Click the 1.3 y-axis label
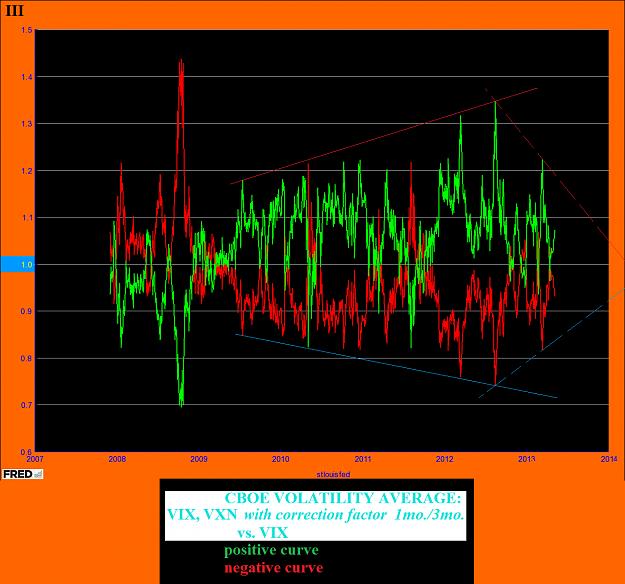Viewport: 625px width, 584px height. (27, 124)
